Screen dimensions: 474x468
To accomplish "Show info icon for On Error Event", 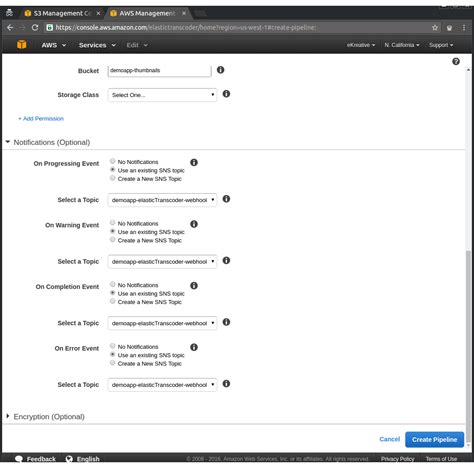I will click(194, 347).
